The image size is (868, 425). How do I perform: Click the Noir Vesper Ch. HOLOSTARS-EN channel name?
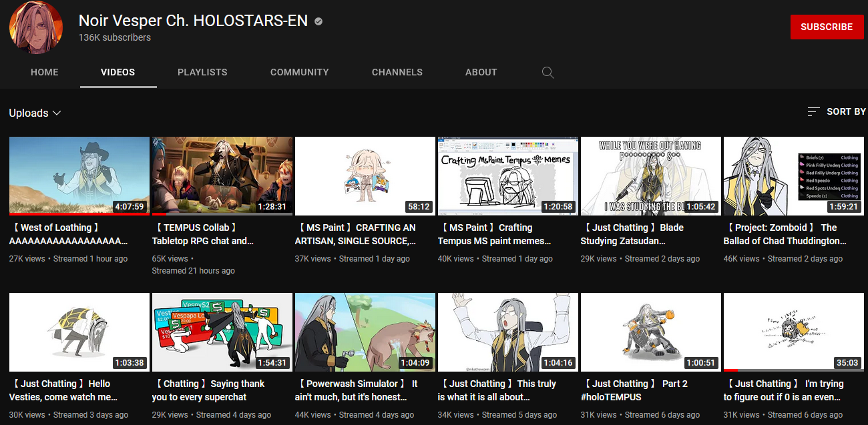193,21
